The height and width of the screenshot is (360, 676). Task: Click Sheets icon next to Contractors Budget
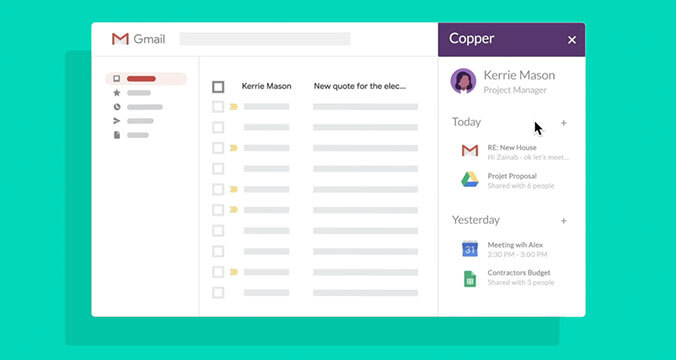(470, 279)
